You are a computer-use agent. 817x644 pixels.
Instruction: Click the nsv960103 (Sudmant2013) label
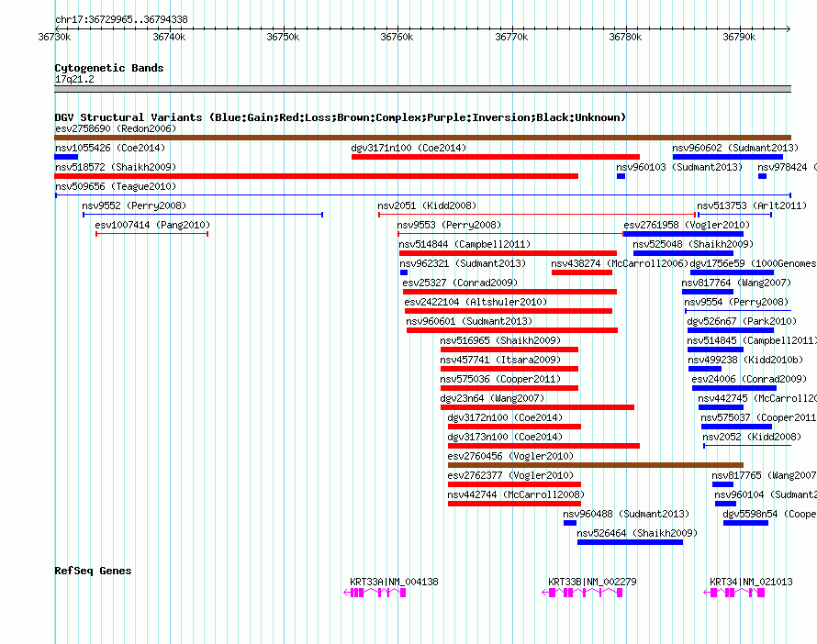click(x=679, y=167)
